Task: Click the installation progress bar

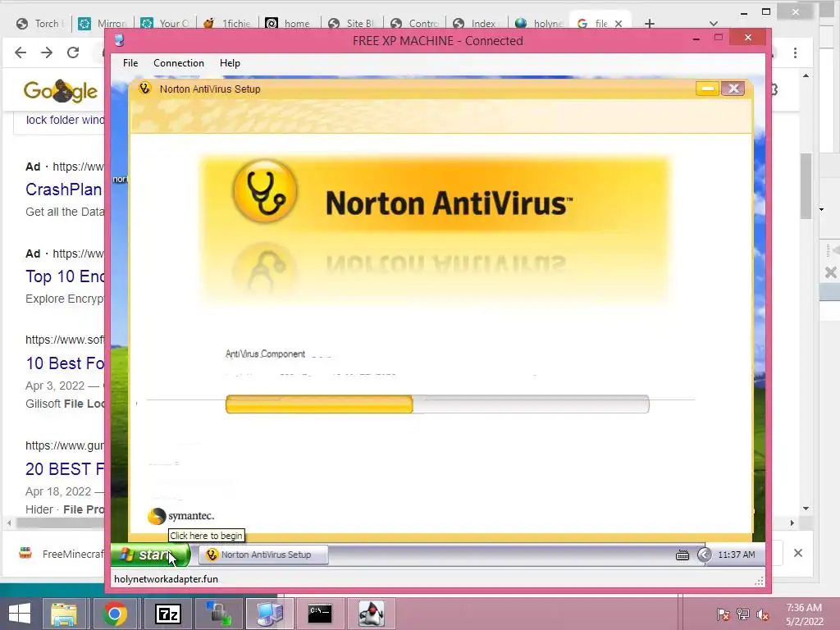Action: click(x=437, y=404)
